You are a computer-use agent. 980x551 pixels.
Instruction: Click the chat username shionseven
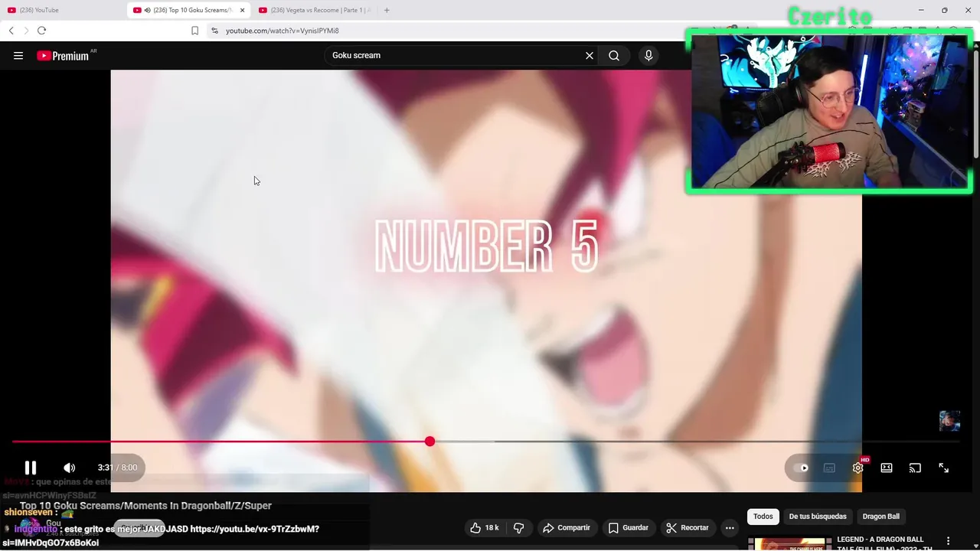click(x=29, y=512)
